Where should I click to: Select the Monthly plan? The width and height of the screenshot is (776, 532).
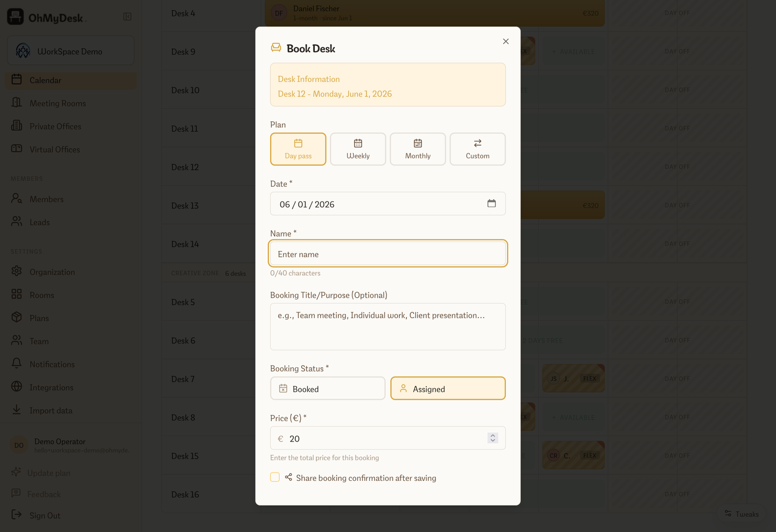[418, 149]
